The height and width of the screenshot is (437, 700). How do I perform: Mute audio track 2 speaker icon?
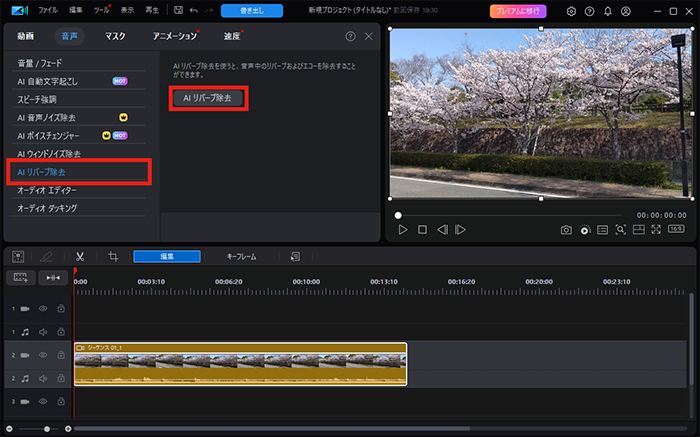pos(43,378)
